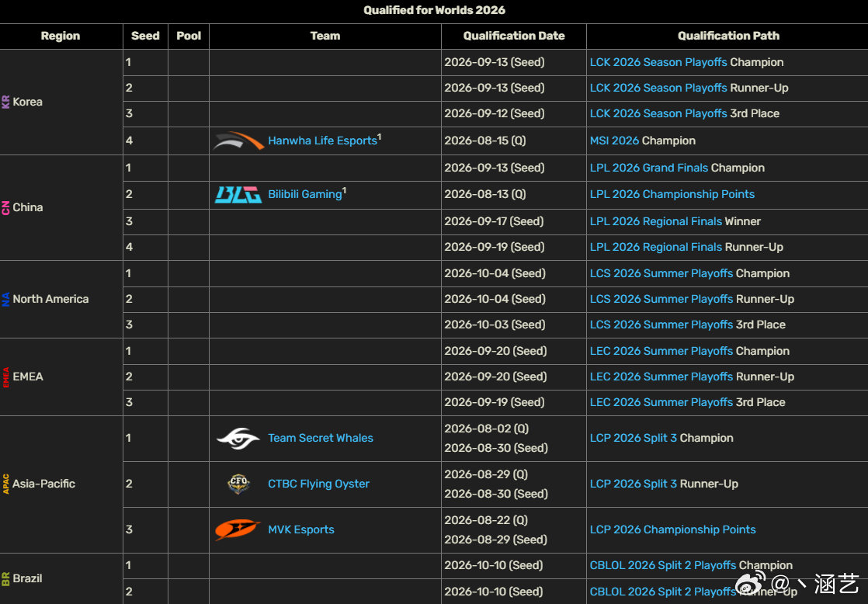Click the BR region tag beside Brazil

click(x=5, y=579)
